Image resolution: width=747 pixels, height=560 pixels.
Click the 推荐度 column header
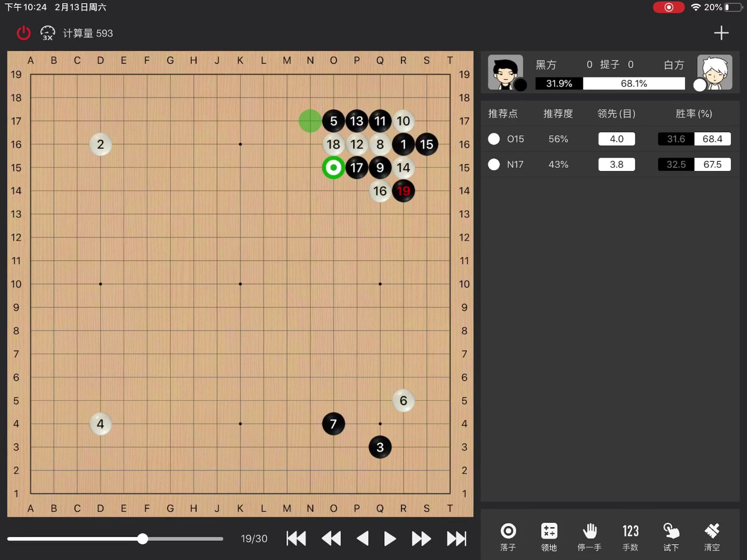coord(558,114)
